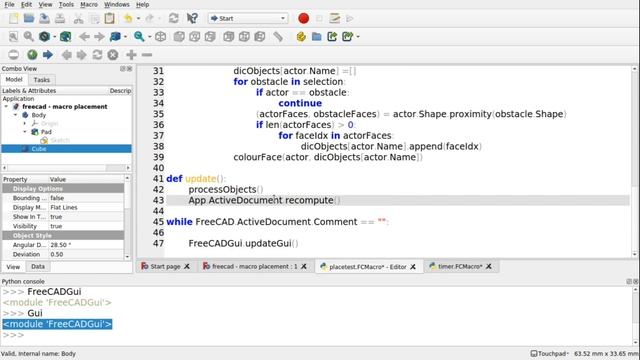Execute macro with the play icon
This screenshot has height=360, width=640.
coord(350,18)
